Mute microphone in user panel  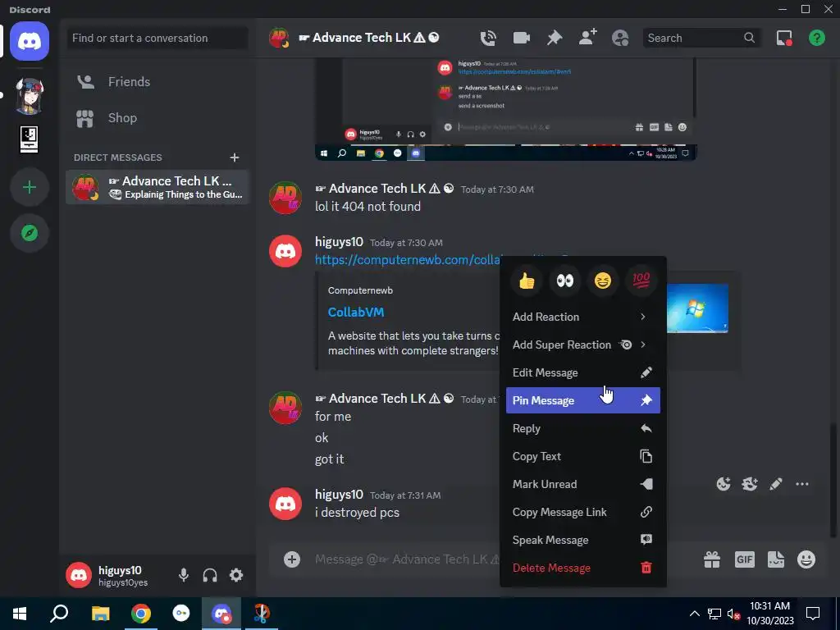tap(183, 575)
